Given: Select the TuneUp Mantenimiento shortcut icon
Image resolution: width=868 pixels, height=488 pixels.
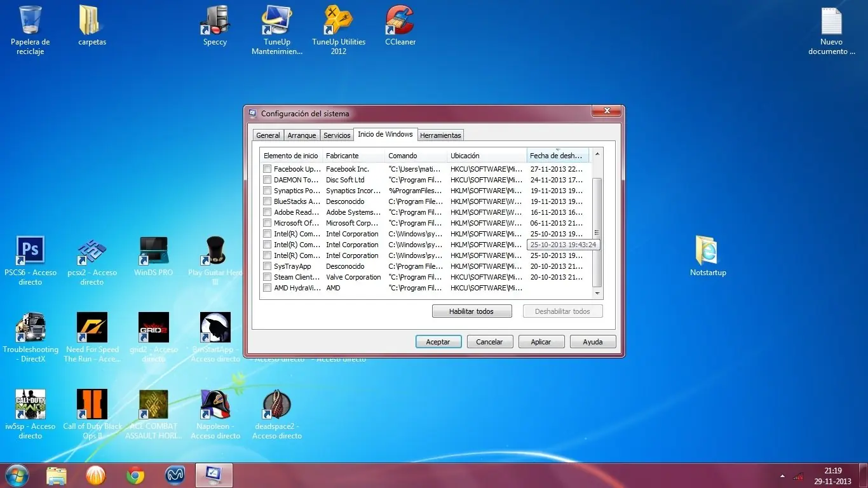Looking at the screenshot, I should tap(277, 30).
